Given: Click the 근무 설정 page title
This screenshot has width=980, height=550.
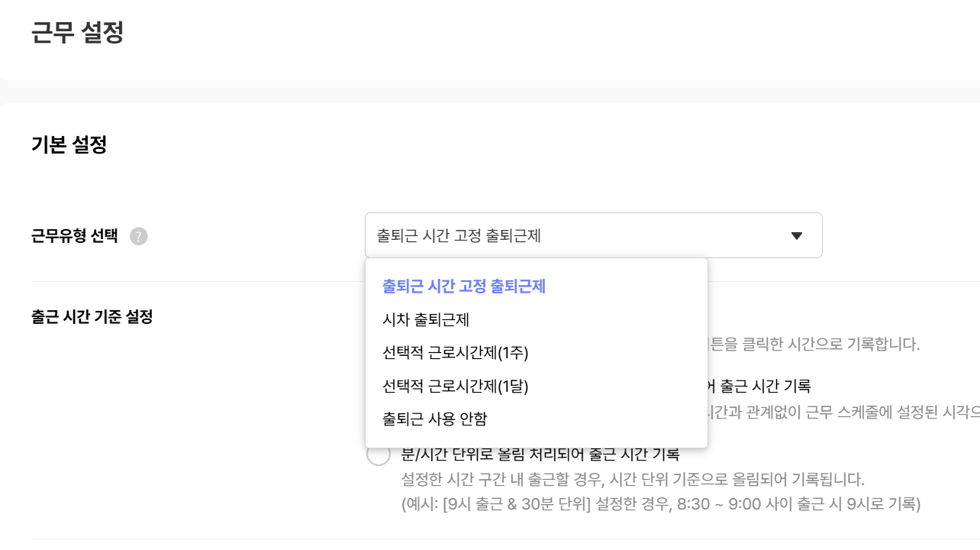Looking at the screenshot, I should click(77, 33).
